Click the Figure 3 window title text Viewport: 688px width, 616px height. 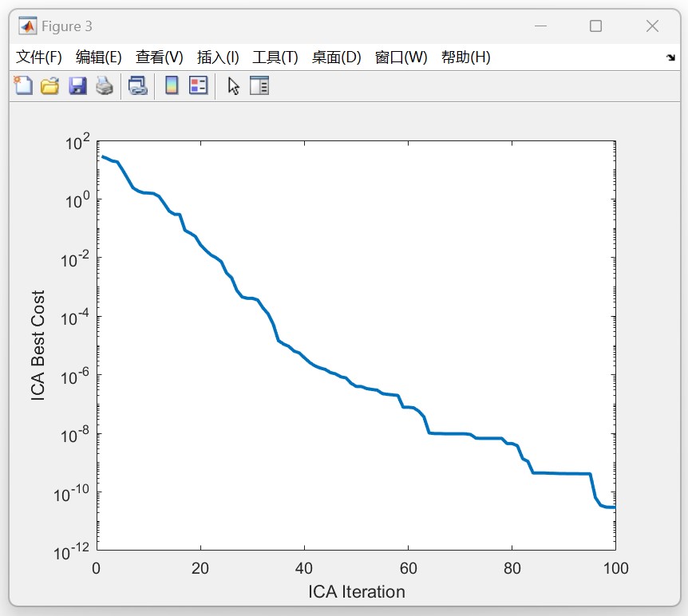67,26
